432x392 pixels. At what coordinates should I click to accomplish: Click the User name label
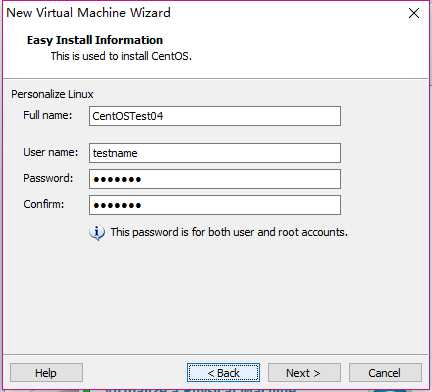tap(51, 152)
